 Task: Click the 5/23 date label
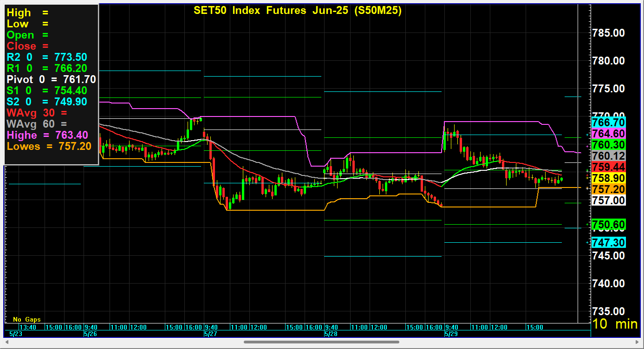tap(16, 334)
